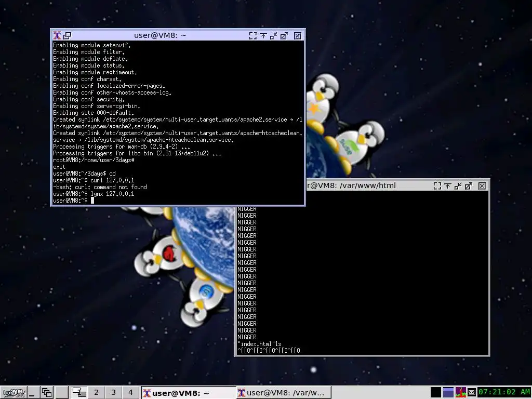
Task: Switch to workspace 1 in taskbar
Action: 79,393
